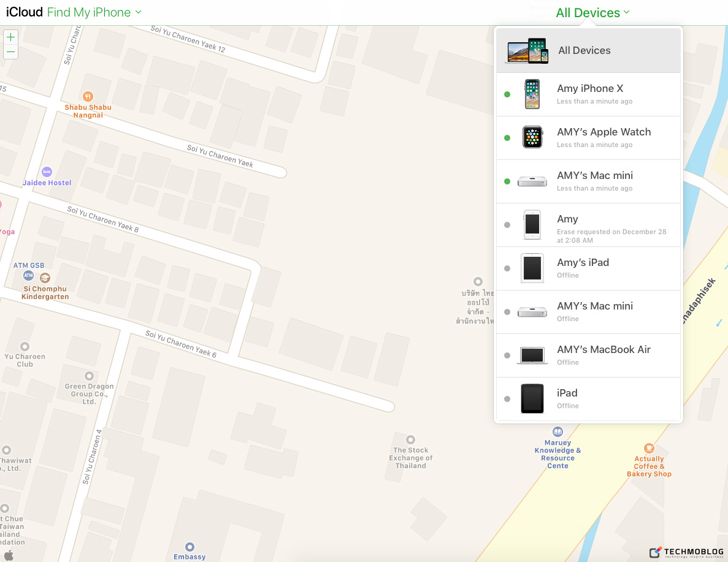Select AMY's Apple Watch device
This screenshot has height=562, width=728.
[x=588, y=138]
